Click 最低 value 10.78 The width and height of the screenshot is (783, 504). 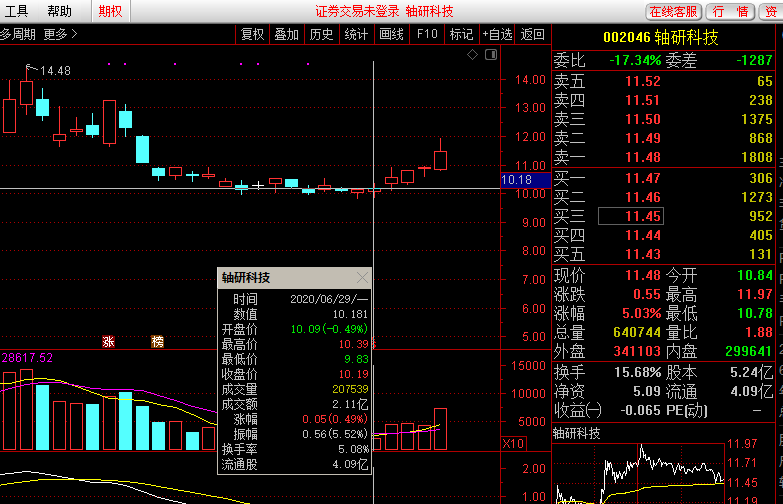pyautogui.click(x=755, y=313)
